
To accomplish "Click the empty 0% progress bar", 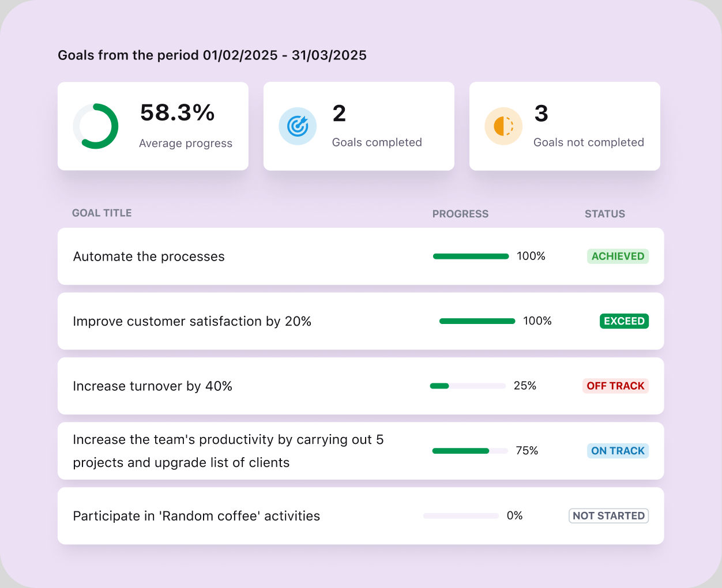I will tap(461, 516).
